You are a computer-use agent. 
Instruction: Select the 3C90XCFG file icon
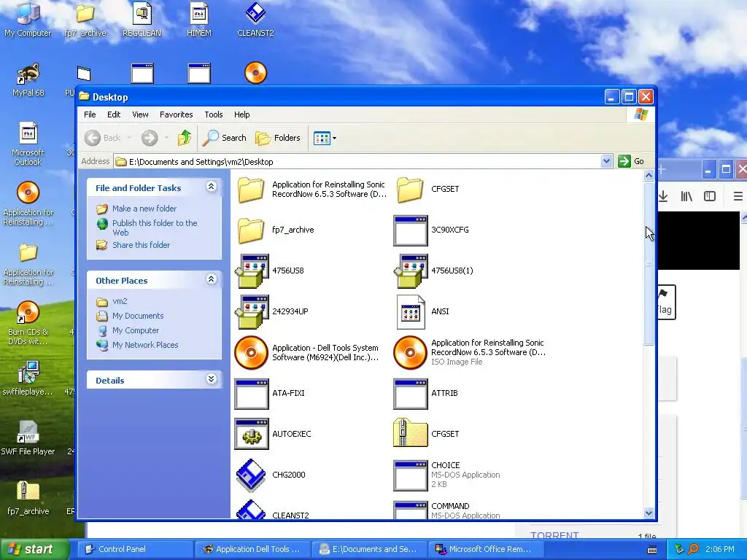pyautogui.click(x=410, y=230)
